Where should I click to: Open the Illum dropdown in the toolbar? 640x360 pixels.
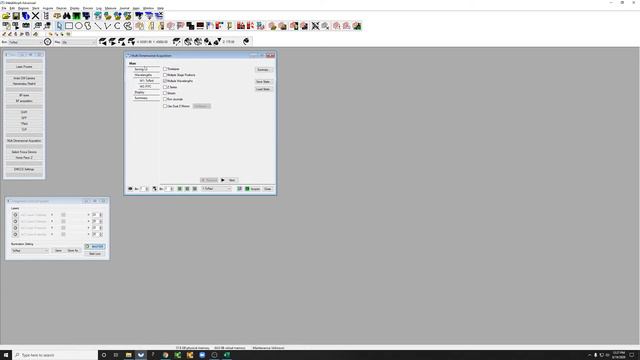(24, 42)
